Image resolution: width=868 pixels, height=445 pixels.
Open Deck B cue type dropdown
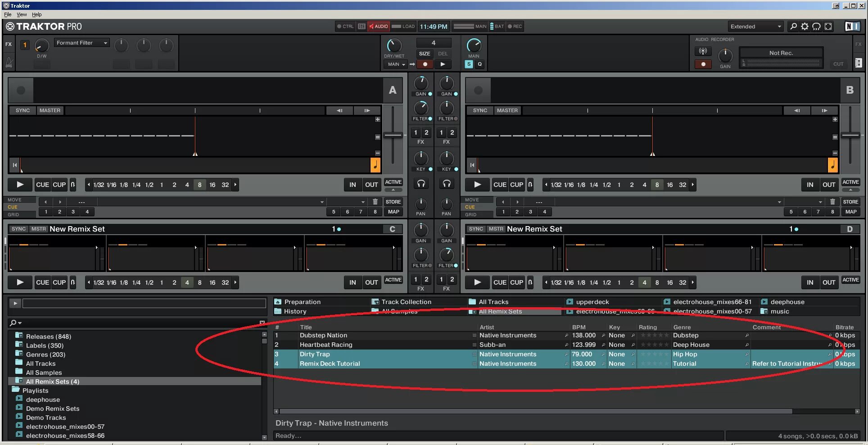pyautogui.click(x=804, y=202)
